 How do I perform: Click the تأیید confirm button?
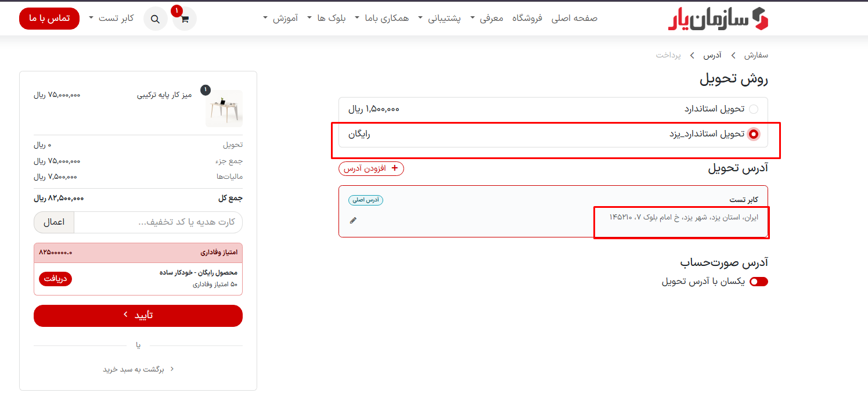tap(138, 315)
